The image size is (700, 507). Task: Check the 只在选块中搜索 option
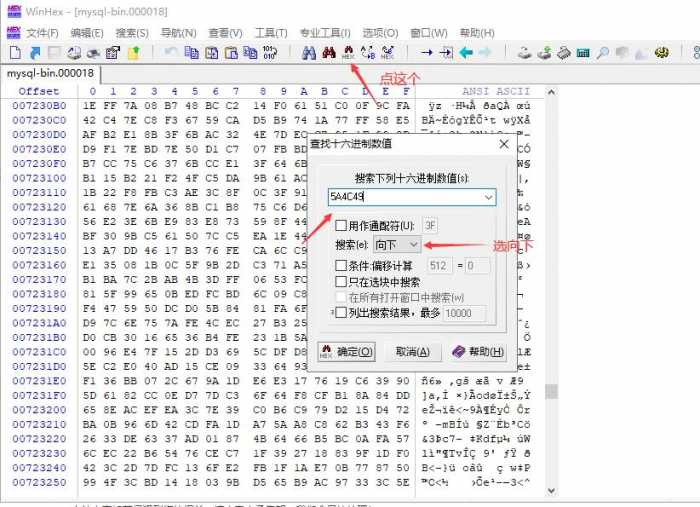click(x=341, y=282)
